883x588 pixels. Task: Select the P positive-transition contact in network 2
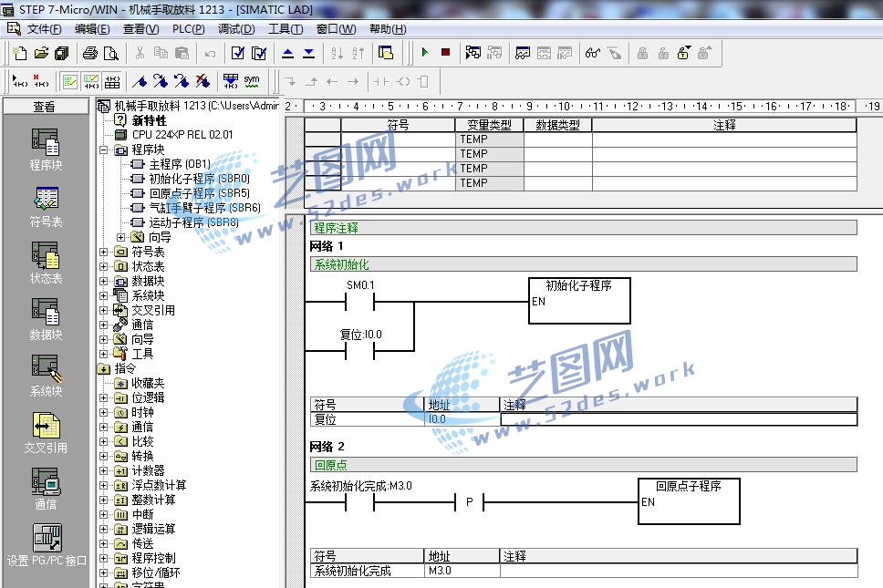pos(469,502)
